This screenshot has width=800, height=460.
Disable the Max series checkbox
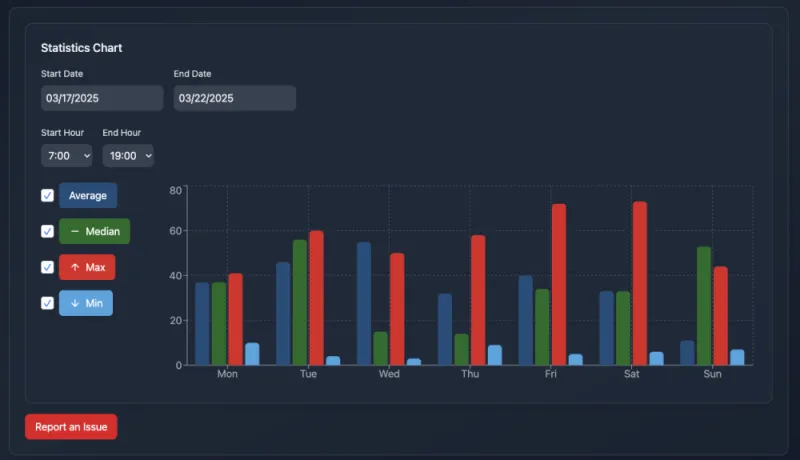coord(47,267)
